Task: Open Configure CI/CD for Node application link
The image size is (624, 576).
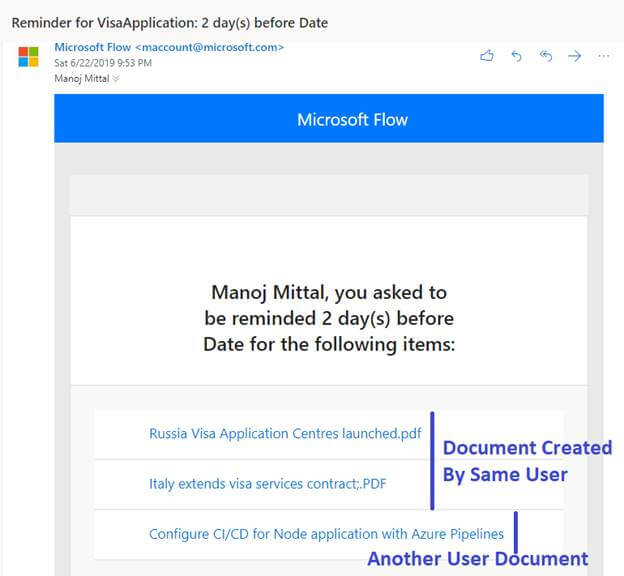Action: click(326, 534)
